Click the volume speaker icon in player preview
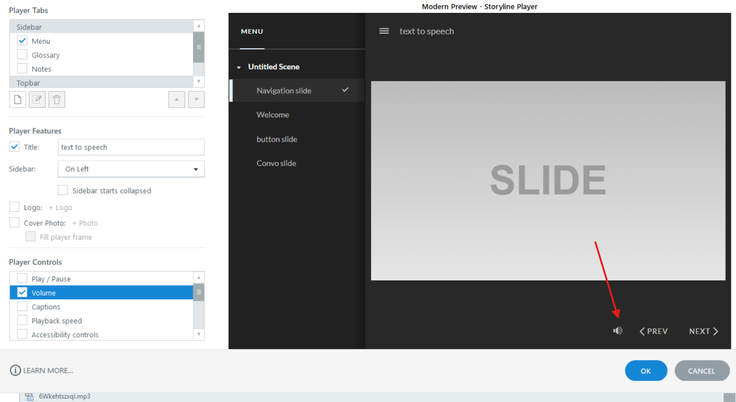 tap(618, 331)
